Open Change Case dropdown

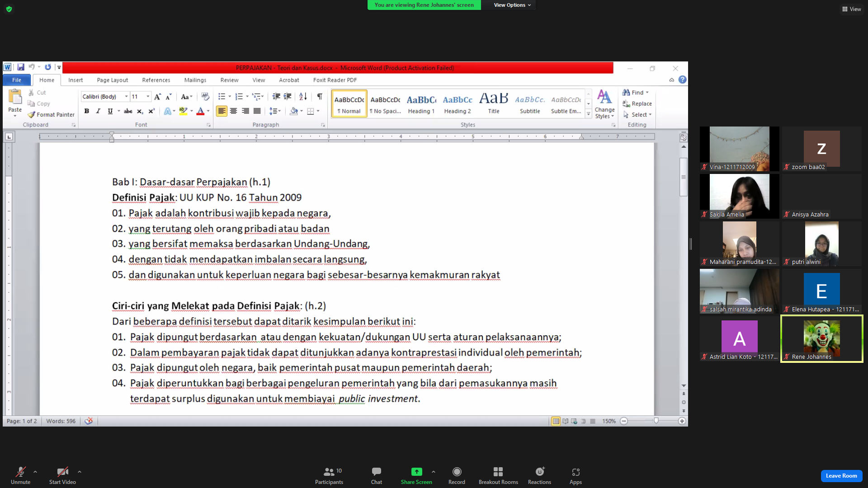[187, 97]
